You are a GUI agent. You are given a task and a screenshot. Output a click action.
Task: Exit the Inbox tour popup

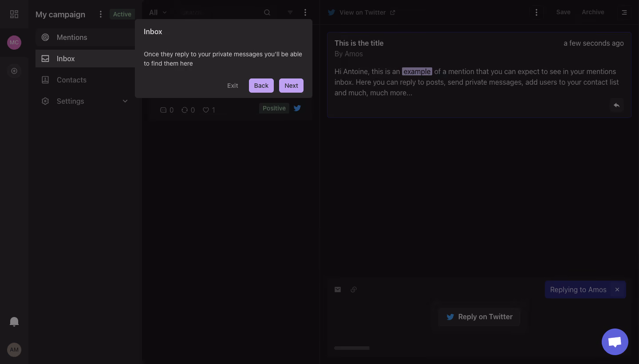pos(233,86)
